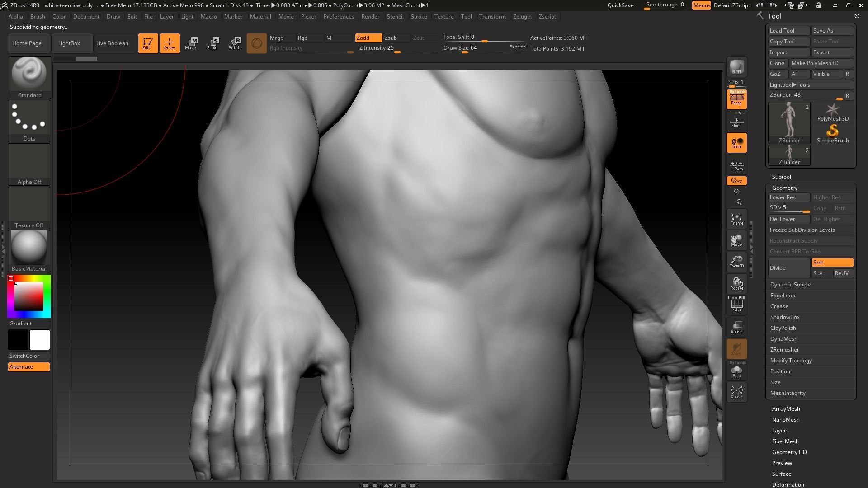Expand Dynamic Subdiv options
The height and width of the screenshot is (488, 868).
tap(790, 285)
